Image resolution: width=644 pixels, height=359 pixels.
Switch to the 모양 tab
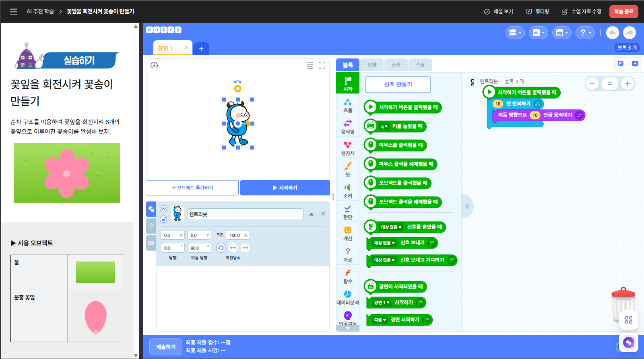click(372, 65)
